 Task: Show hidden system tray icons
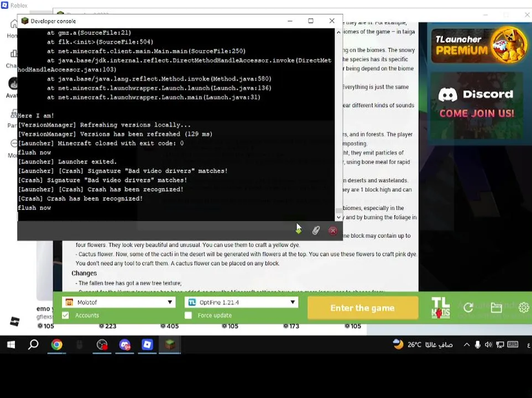coord(467,345)
